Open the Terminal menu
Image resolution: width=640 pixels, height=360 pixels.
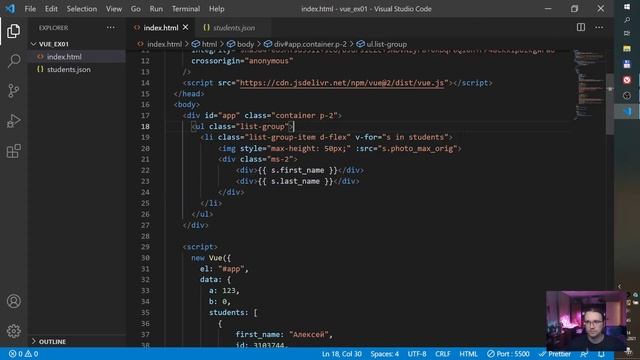tap(186, 9)
